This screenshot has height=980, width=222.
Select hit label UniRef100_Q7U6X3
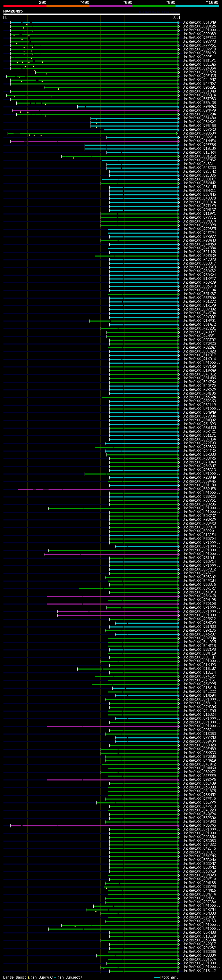pyautogui.click(x=199, y=267)
